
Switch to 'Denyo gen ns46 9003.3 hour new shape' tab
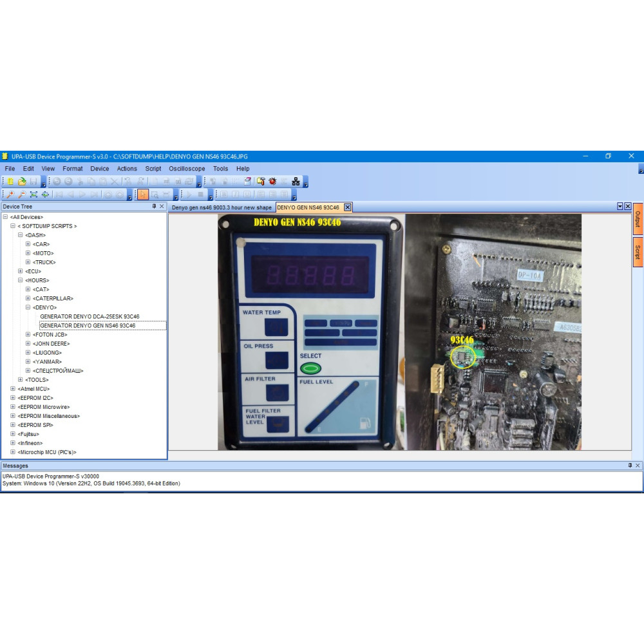click(222, 207)
